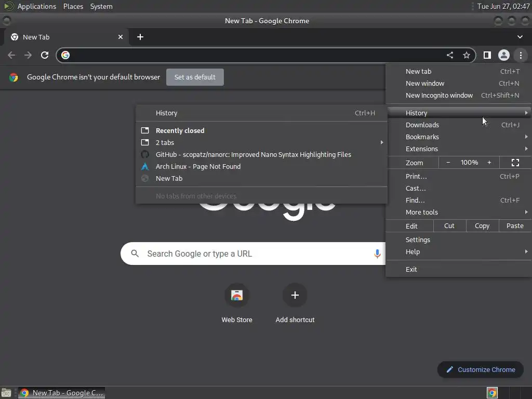Click the voice search microphone icon
The width and height of the screenshot is (532, 399).
click(377, 254)
